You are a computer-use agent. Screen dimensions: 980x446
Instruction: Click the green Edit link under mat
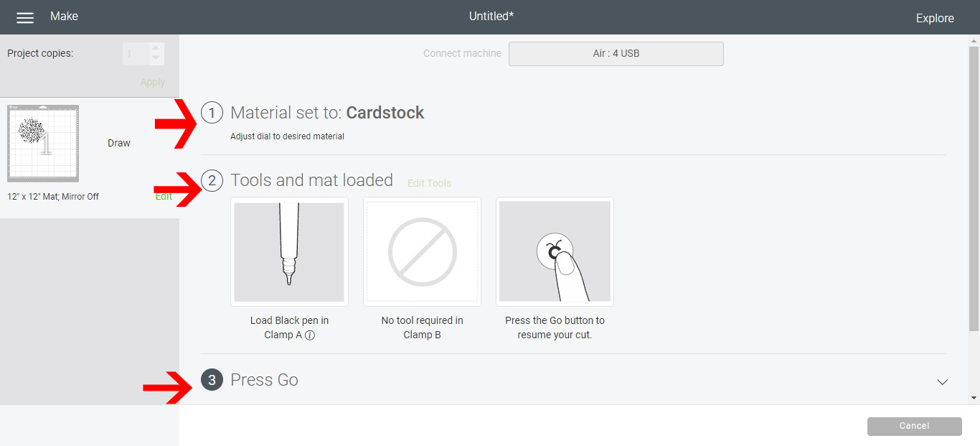(x=164, y=196)
